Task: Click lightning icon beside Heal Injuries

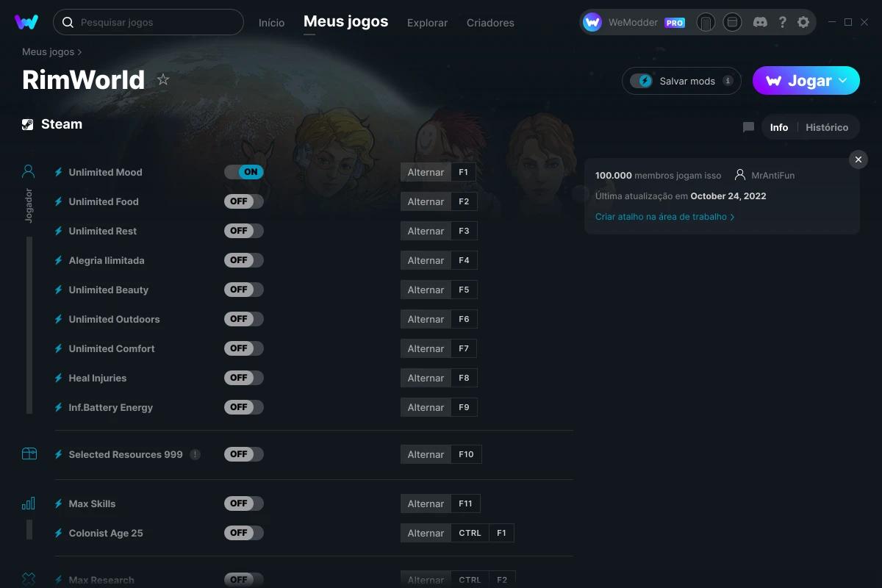Action: coord(59,378)
